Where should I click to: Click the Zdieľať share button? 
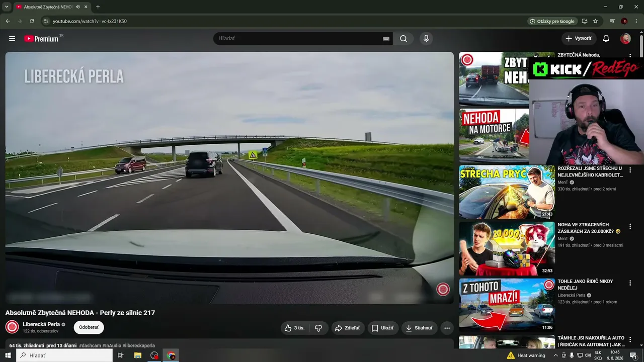[348, 328]
